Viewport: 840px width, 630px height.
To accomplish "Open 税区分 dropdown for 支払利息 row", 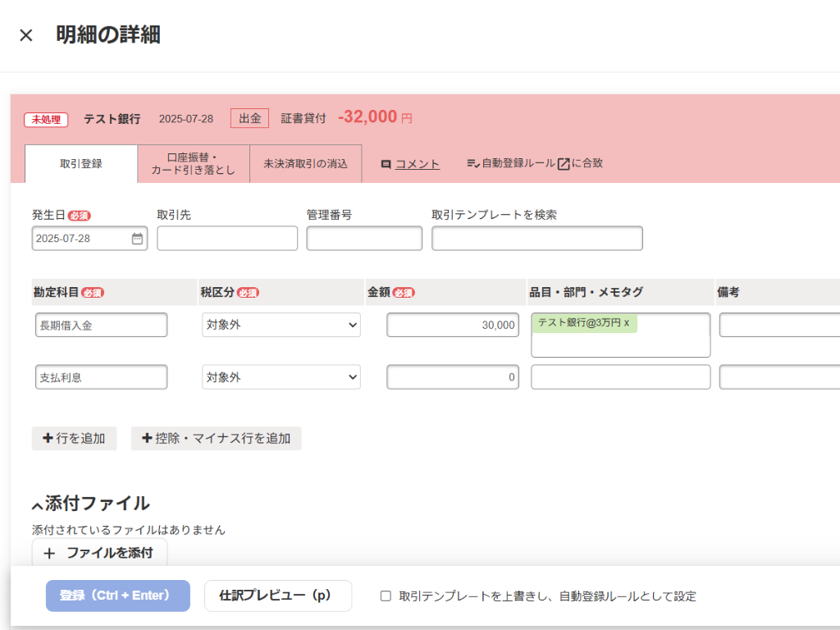I will coord(281,377).
